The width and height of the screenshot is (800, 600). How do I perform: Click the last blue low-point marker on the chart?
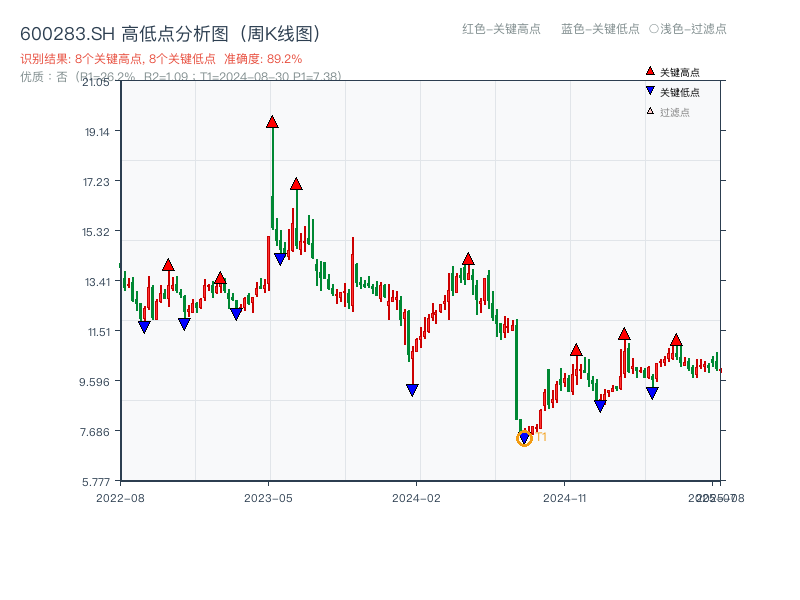pyautogui.click(x=652, y=393)
